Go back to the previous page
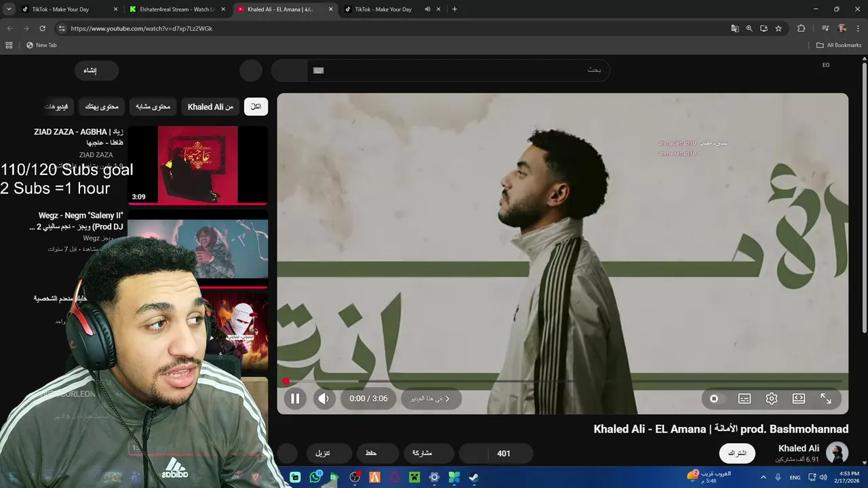Viewport: 868px width, 488px height. click(x=9, y=28)
